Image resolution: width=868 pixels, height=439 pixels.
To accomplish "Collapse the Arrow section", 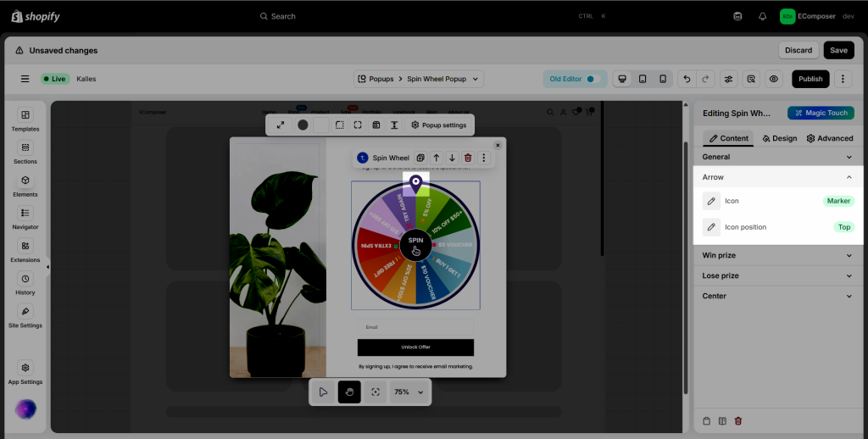I will 849,177.
